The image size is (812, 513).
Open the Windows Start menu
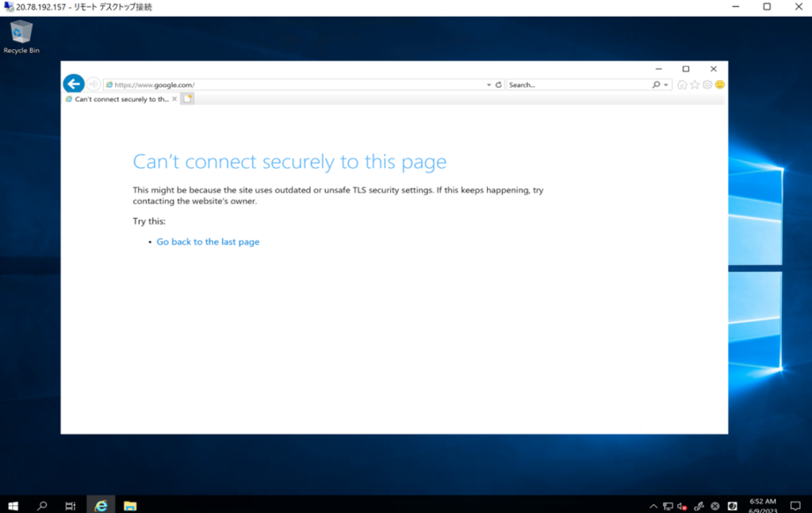[13, 506]
